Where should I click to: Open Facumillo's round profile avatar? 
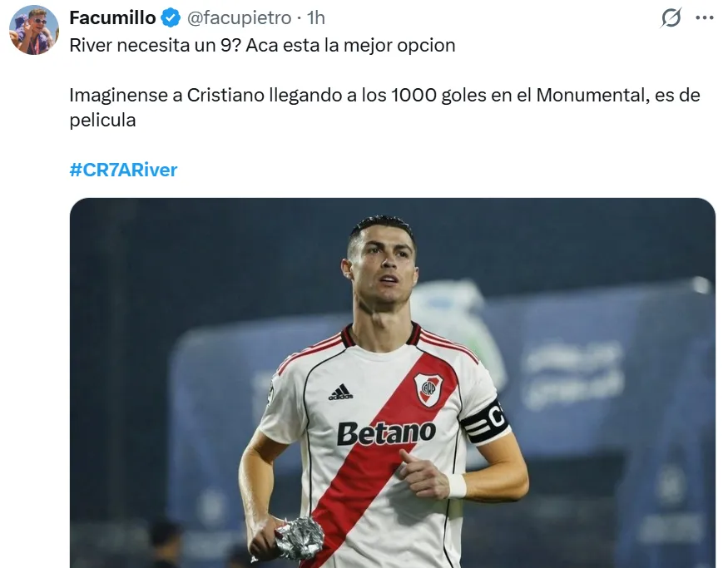[x=34, y=30]
